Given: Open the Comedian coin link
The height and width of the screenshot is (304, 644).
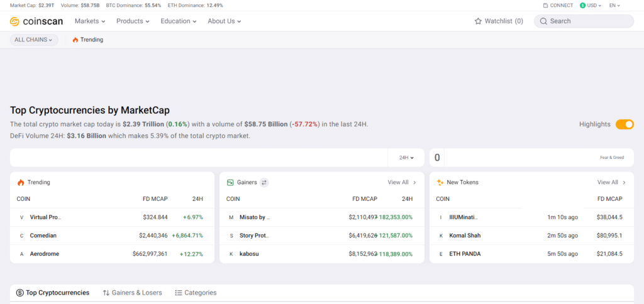Looking at the screenshot, I should [x=43, y=236].
